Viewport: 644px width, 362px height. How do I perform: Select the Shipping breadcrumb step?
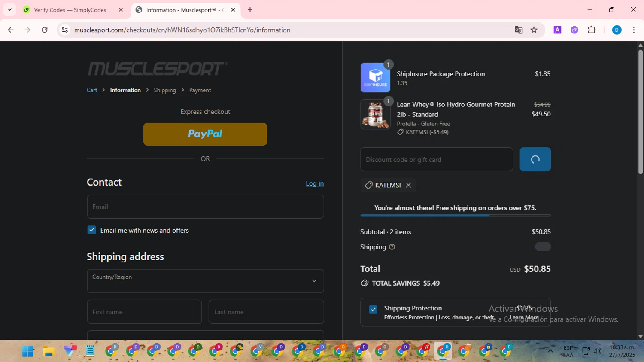click(165, 90)
